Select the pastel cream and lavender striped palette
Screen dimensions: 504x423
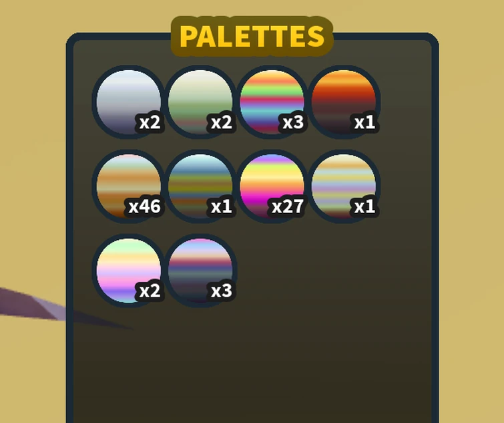[344, 186]
